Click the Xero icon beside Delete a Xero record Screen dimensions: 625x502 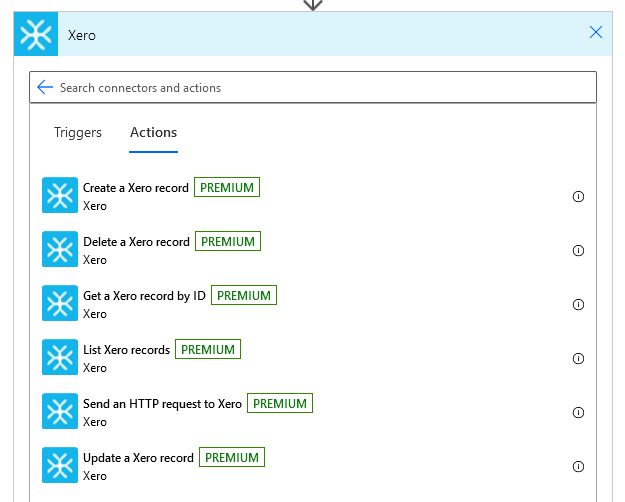pos(60,249)
